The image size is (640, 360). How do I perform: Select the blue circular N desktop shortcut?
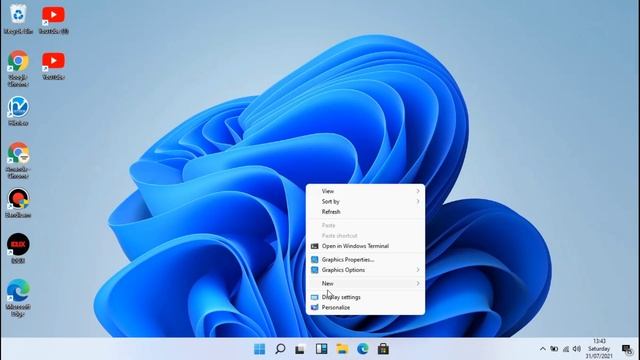click(18, 111)
